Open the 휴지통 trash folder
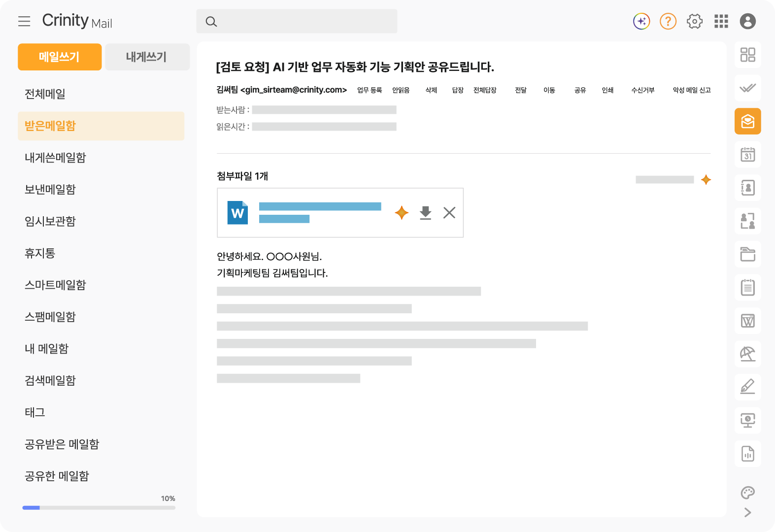This screenshot has height=532, width=775. [40, 253]
